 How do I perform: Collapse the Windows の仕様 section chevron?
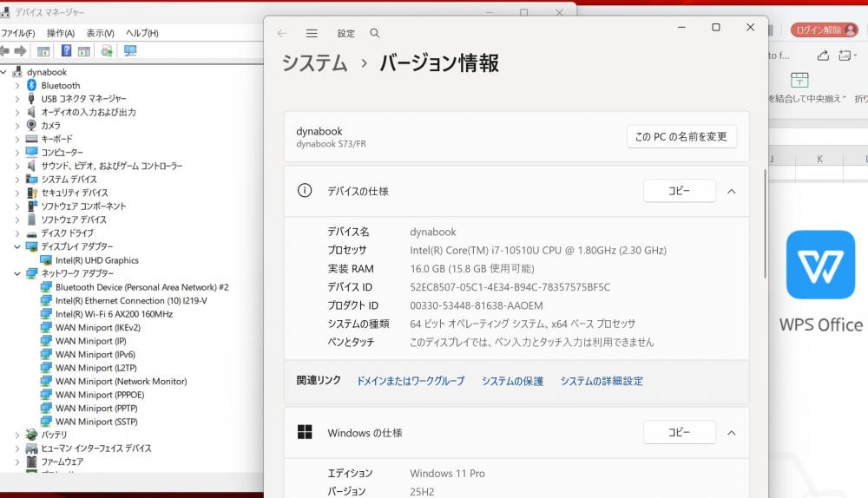point(731,432)
